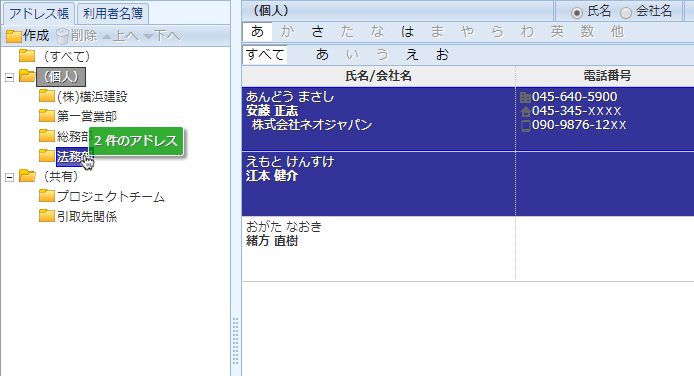Click the (すべて) folder icon
The image size is (694, 376).
click(x=27, y=55)
